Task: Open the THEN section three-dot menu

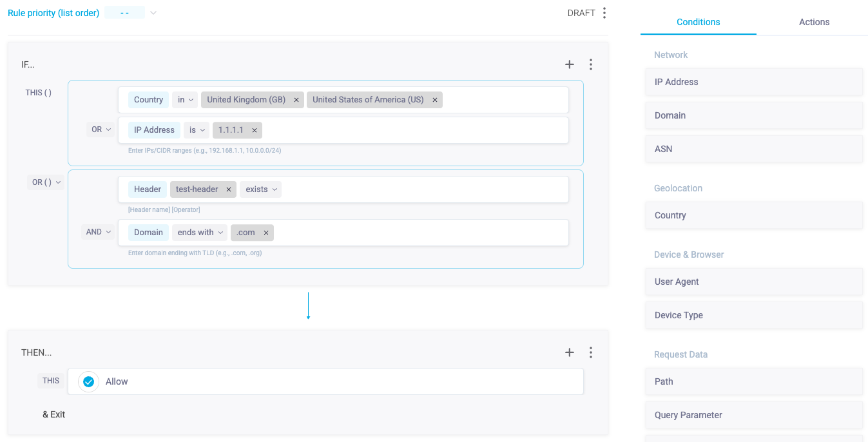Action: point(591,352)
